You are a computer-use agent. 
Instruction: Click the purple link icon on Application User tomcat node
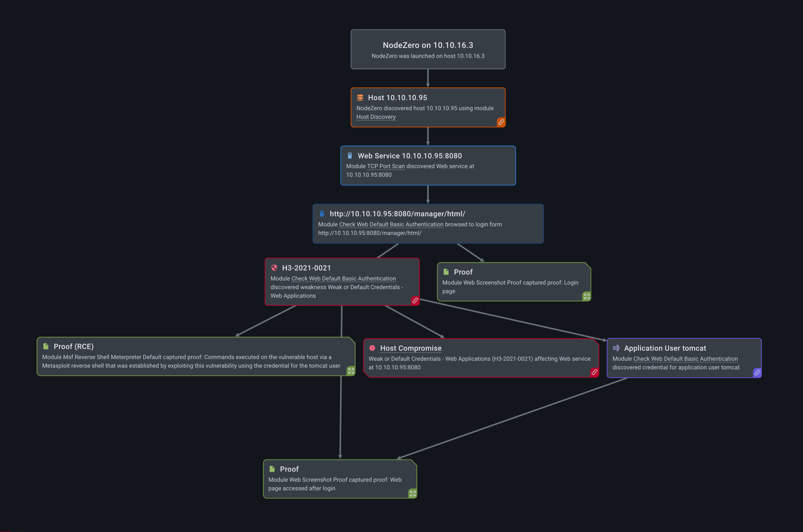click(757, 373)
